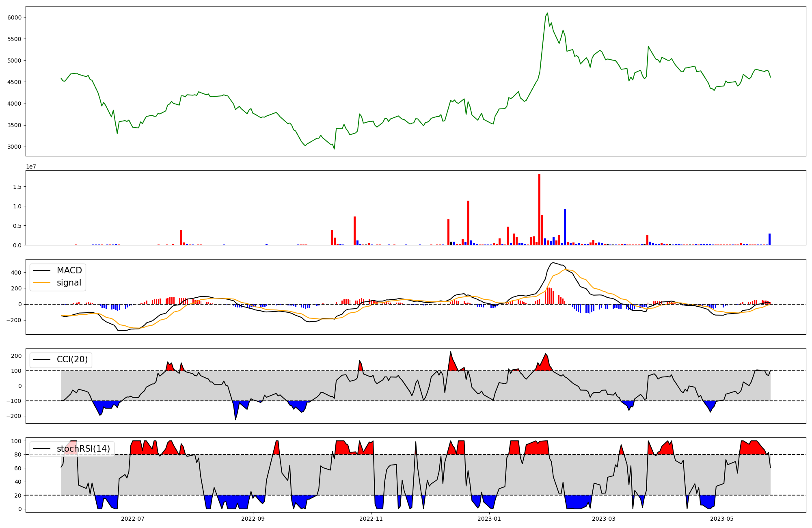Click the orange signal line swatch in legend
The height and width of the screenshot is (528, 812).
(41, 283)
